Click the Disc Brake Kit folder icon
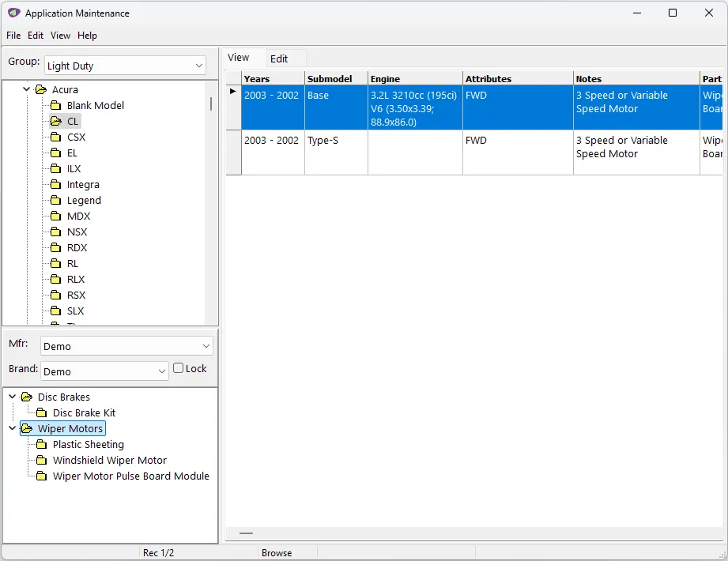728x561 pixels. click(41, 412)
